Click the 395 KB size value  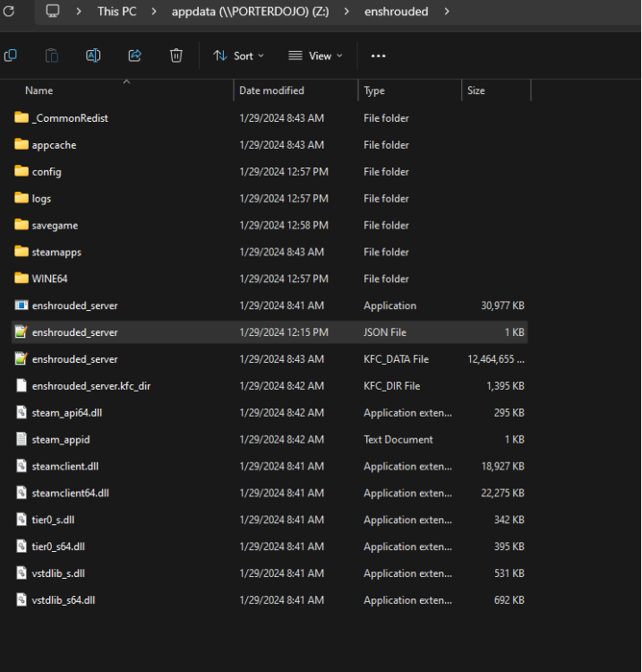(509, 547)
